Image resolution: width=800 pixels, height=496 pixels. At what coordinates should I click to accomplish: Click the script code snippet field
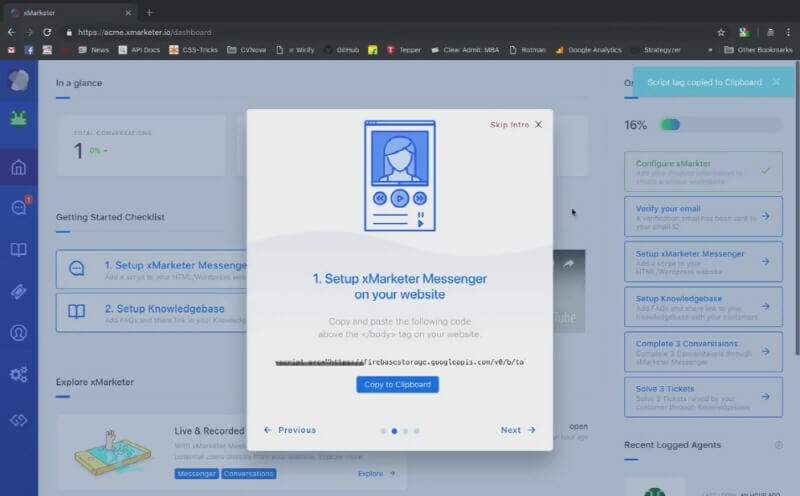tap(399, 362)
